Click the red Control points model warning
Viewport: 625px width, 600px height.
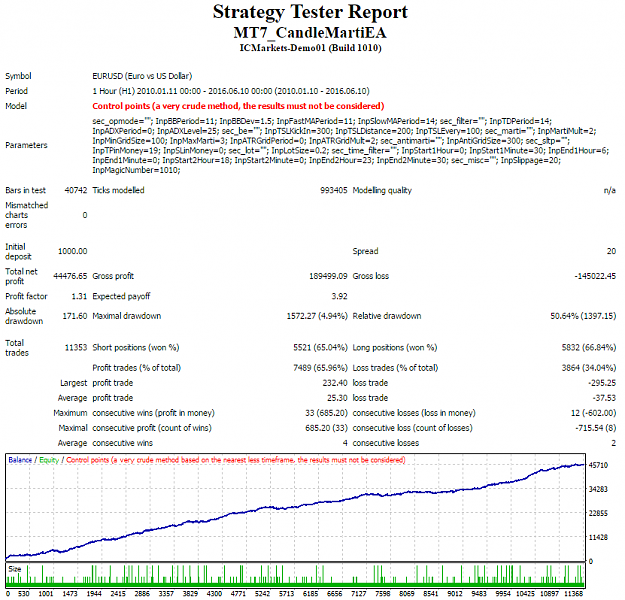coord(238,106)
